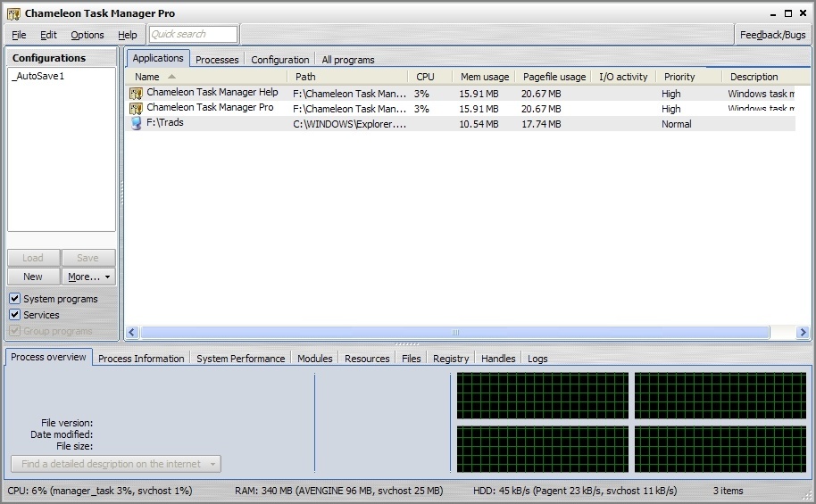The height and width of the screenshot is (504, 816).
Task: Open the internet description search dropdown
Action: (212, 464)
